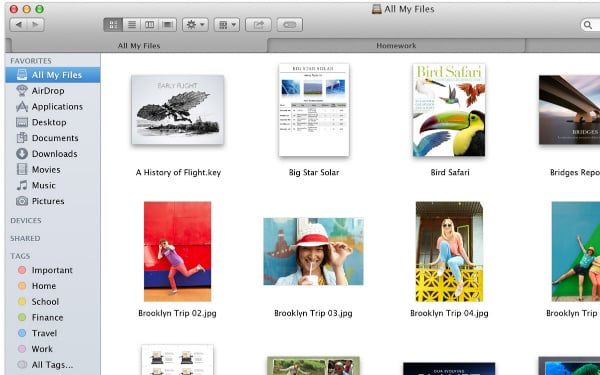The width and height of the screenshot is (600, 375).
Task: Click the search magnifier icon
Action: pyautogui.click(x=587, y=25)
